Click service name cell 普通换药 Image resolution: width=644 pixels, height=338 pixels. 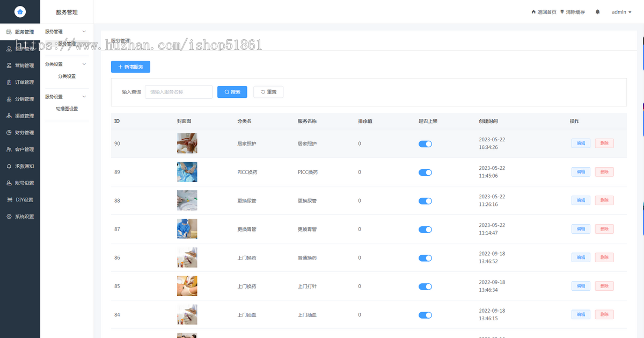point(307,258)
